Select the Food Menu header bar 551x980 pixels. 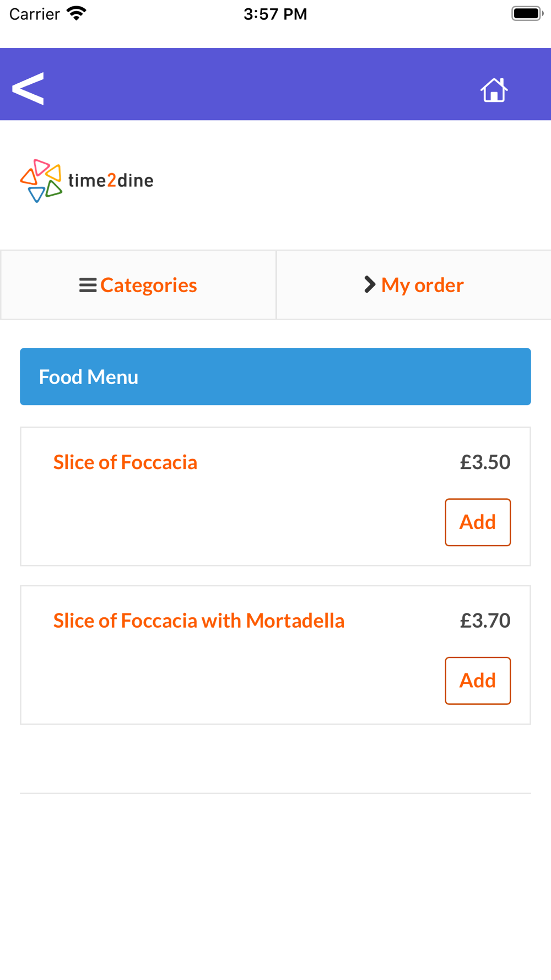click(275, 376)
